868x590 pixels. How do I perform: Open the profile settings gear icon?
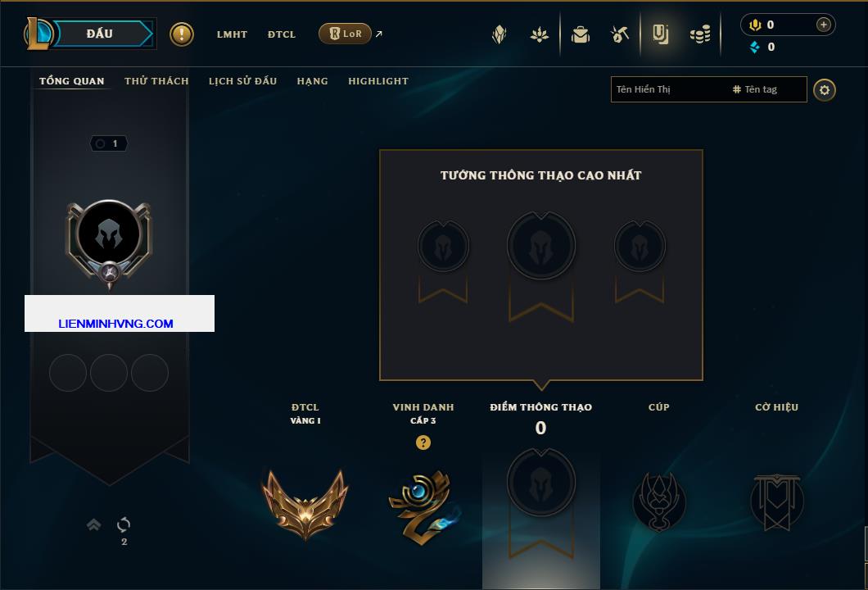click(825, 90)
